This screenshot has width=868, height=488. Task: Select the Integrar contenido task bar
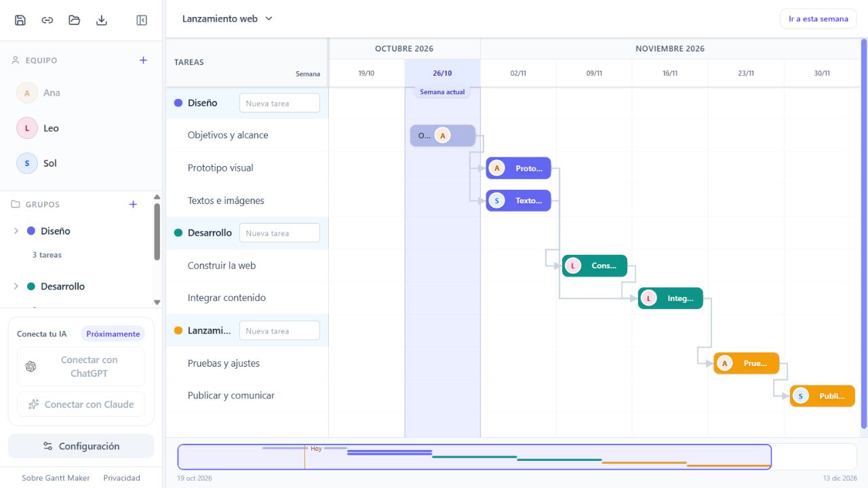pos(671,298)
